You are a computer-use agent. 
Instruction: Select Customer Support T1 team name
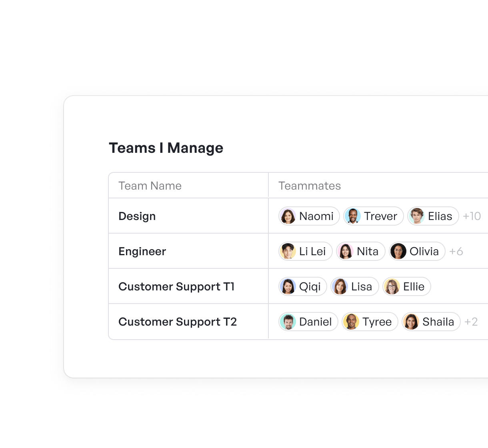[x=177, y=287]
